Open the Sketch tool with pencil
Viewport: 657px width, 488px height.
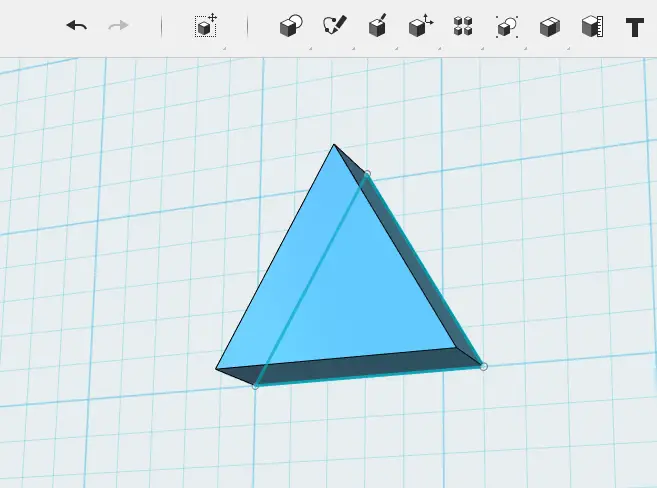(x=335, y=25)
